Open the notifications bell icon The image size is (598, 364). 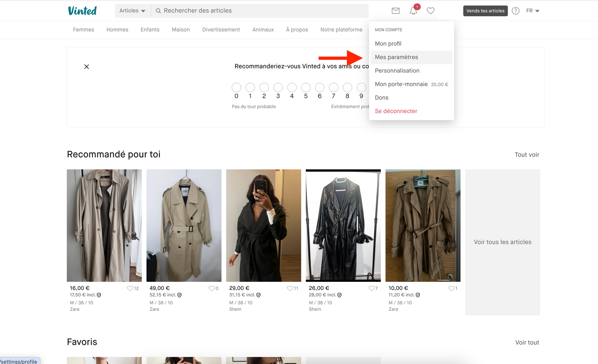tap(413, 11)
